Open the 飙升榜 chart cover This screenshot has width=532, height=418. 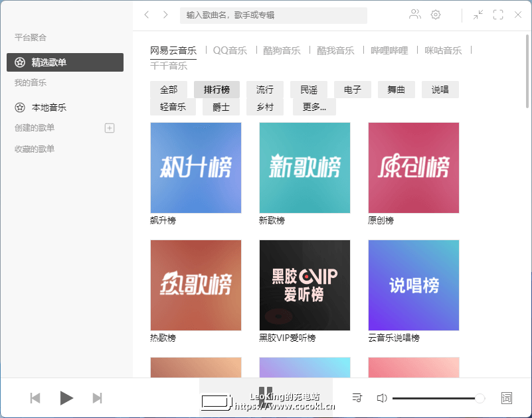pyautogui.click(x=196, y=168)
